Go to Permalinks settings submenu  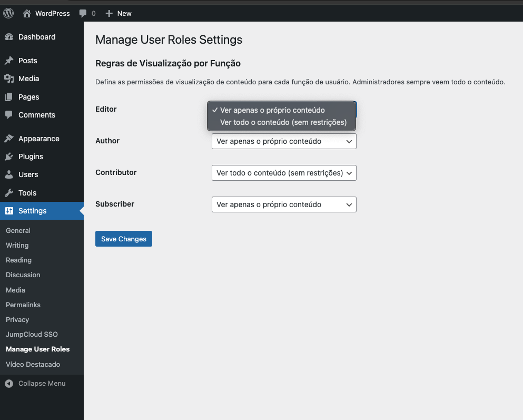(23, 305)
